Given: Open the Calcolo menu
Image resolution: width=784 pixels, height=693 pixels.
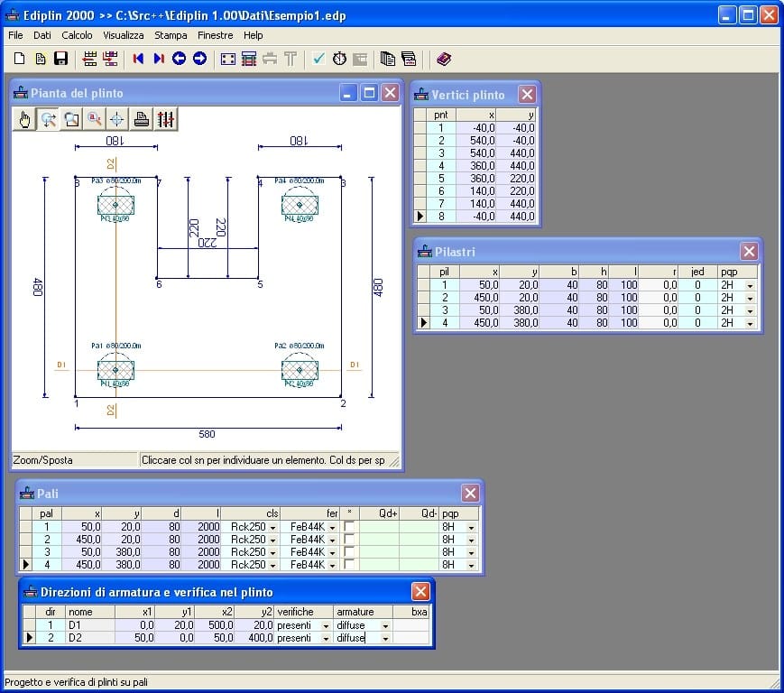Looking at the screenshot, I should pyautogui.click(x=77, y=35).
